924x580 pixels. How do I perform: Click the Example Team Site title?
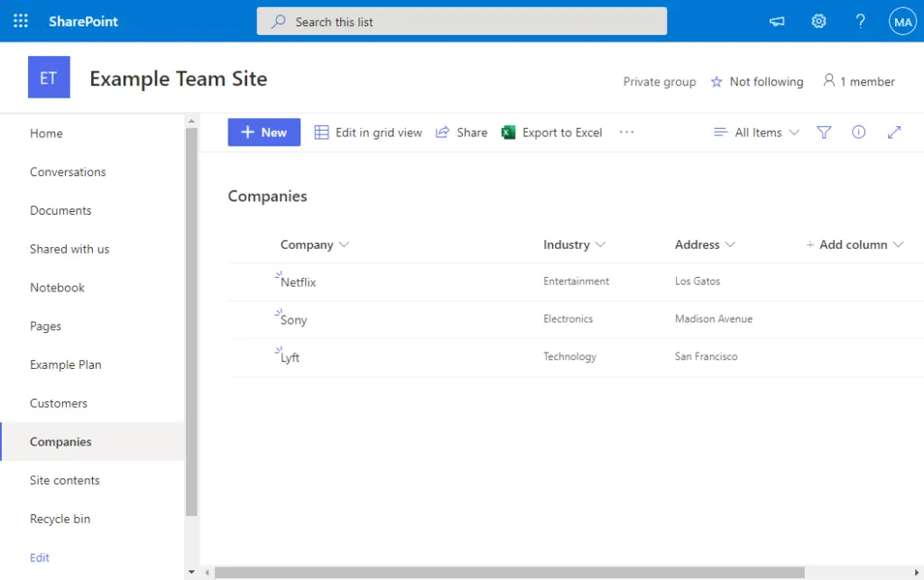pyautogui.click(x=178, y=78)
